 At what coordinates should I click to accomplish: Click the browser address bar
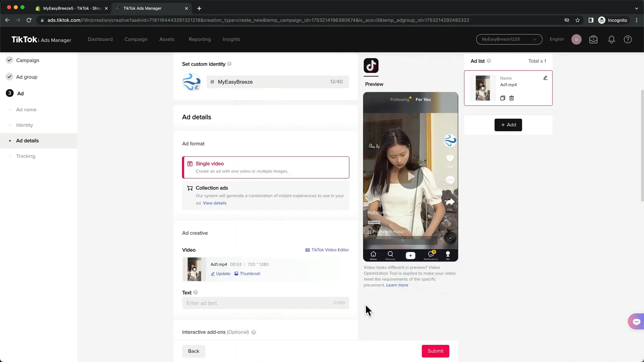[x=299, y=20]
